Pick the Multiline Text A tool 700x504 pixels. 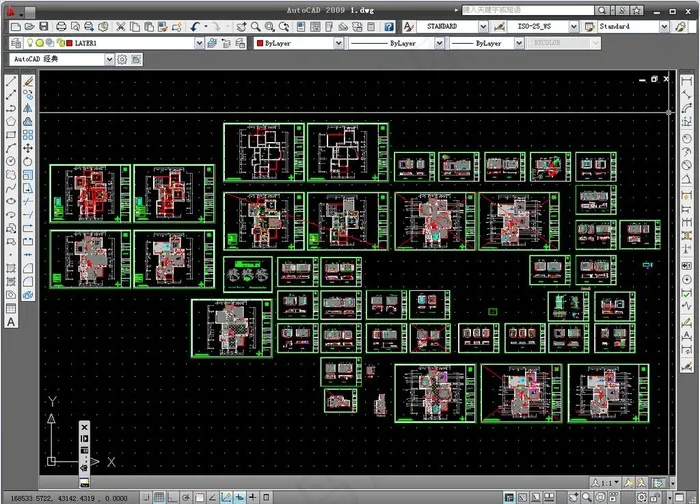click(11, 322)
